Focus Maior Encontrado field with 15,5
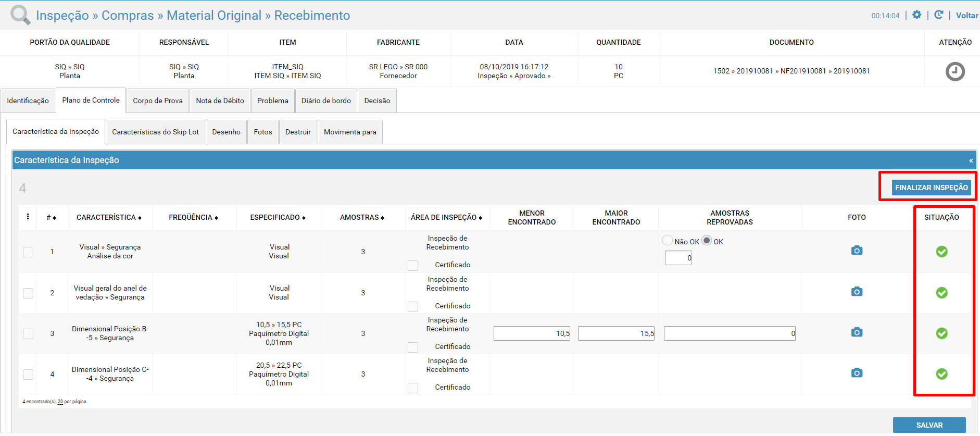 pyautogui.click(x=616, y=333)
